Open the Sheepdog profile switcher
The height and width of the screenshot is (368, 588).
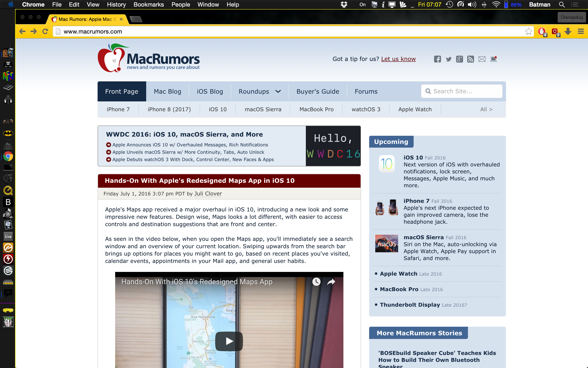[x=571, y=18]
